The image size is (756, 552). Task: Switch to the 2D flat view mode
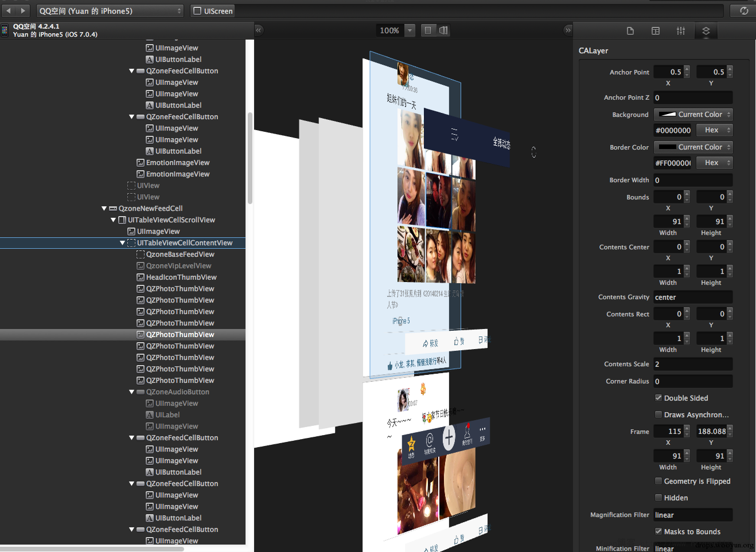(x=428, y=30)
